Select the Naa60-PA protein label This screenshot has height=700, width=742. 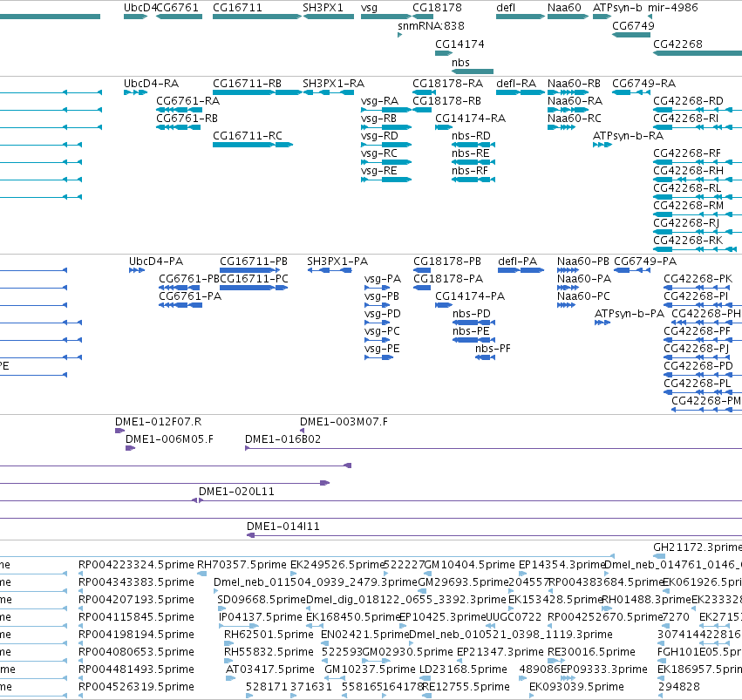click(x=584, y=279)
